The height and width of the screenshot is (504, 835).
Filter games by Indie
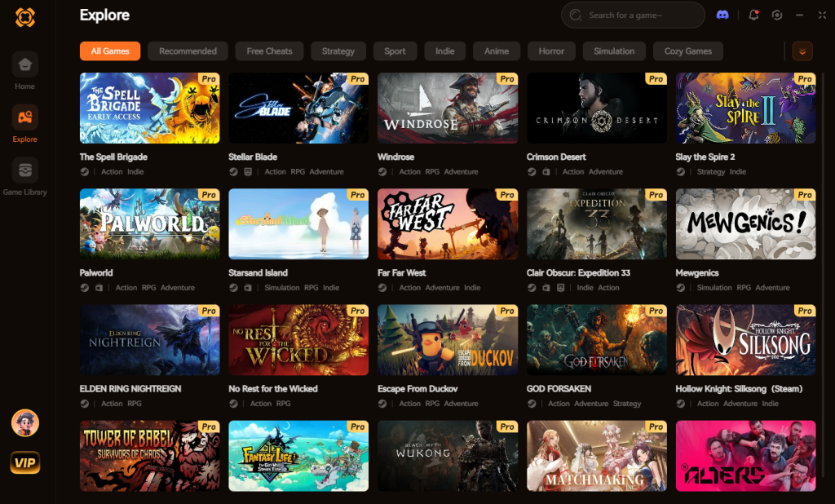click(x=445, y=51)
